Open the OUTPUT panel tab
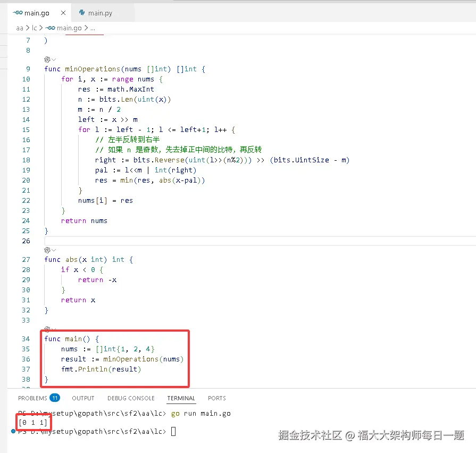The width and height of the screenshot is (476, 453). [83, 398]
